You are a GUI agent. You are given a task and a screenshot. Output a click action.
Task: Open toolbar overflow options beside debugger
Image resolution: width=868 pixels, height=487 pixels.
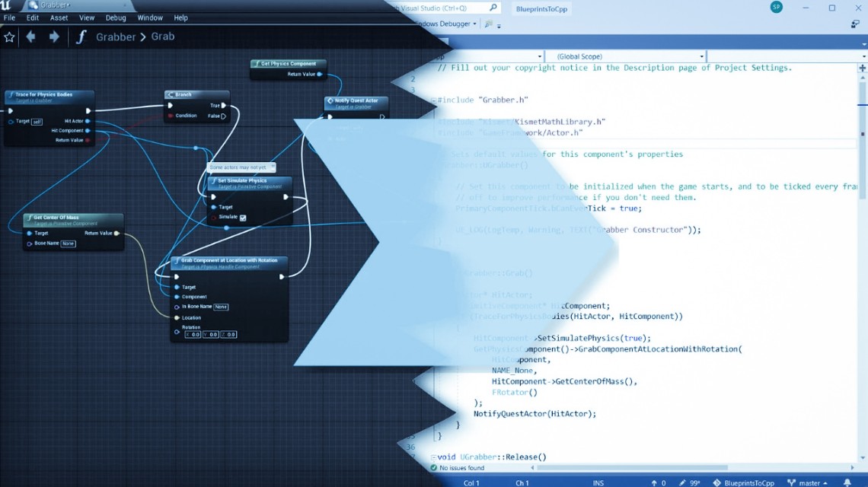click(499, 25)
